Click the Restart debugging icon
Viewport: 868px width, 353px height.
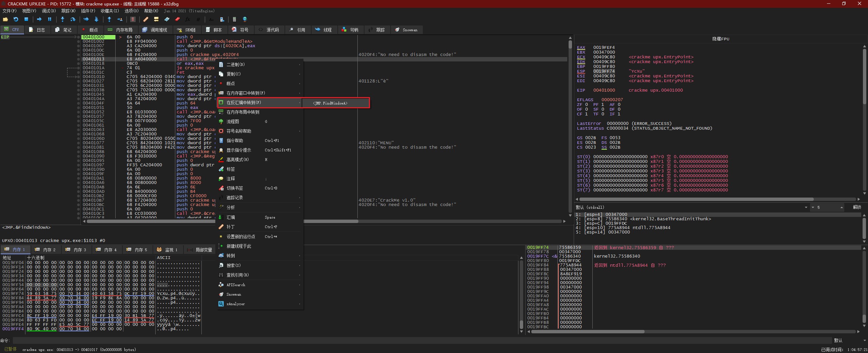coord(16,19)
